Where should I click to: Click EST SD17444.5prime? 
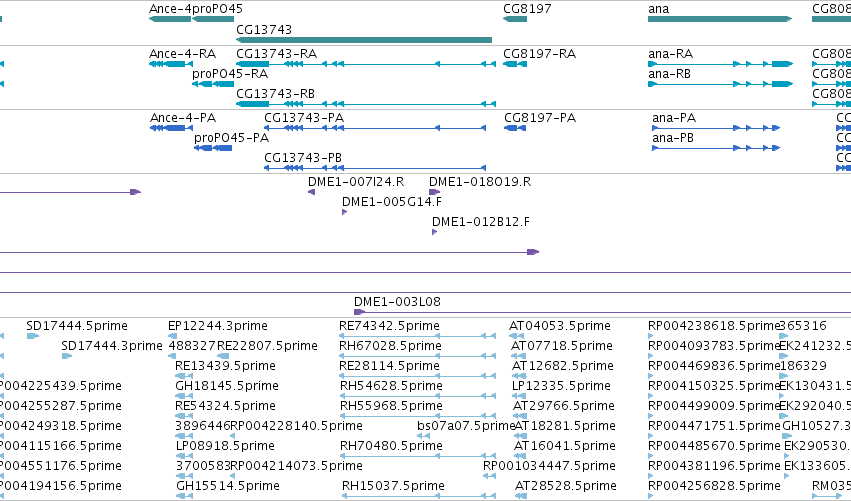33,336
